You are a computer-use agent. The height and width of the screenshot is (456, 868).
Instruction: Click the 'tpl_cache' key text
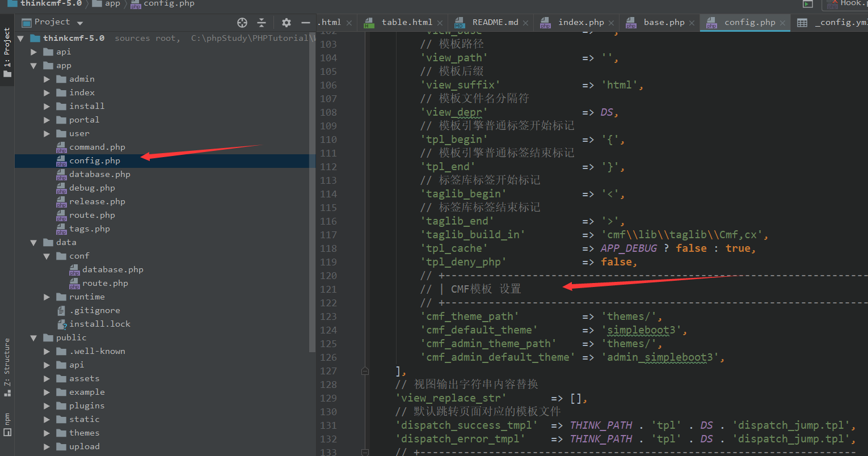[454, 248]
